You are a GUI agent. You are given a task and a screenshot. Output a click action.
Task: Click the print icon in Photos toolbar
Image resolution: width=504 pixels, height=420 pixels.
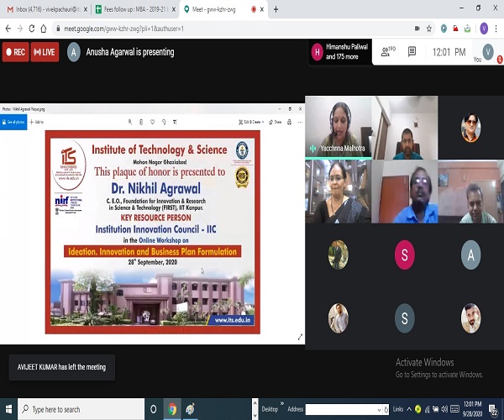click(289, 122)
